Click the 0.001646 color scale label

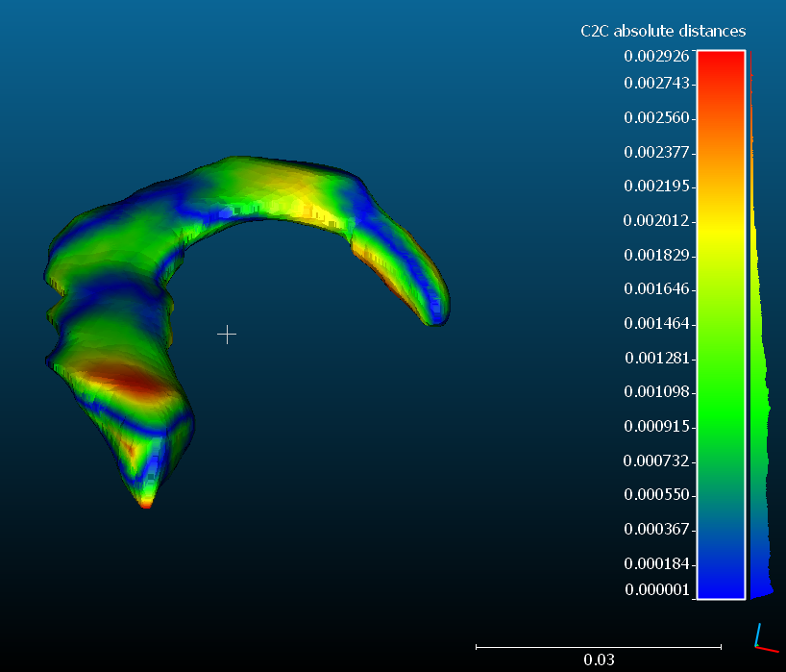656,289
